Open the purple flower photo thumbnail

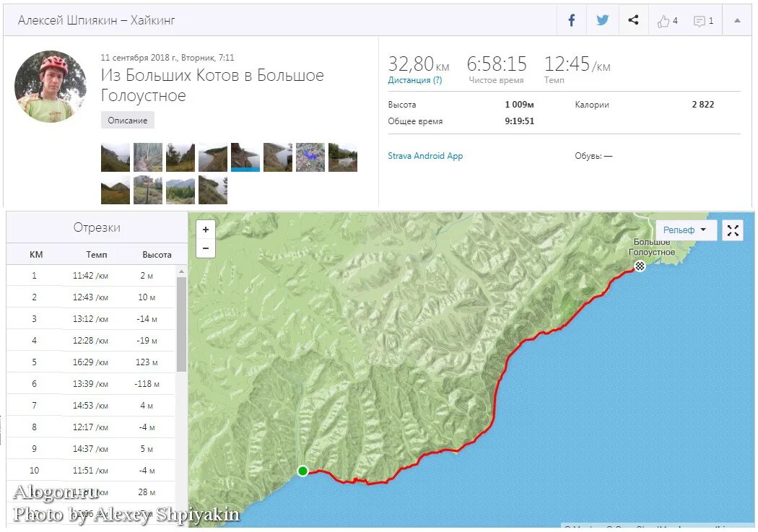click(x=310, y=157)
